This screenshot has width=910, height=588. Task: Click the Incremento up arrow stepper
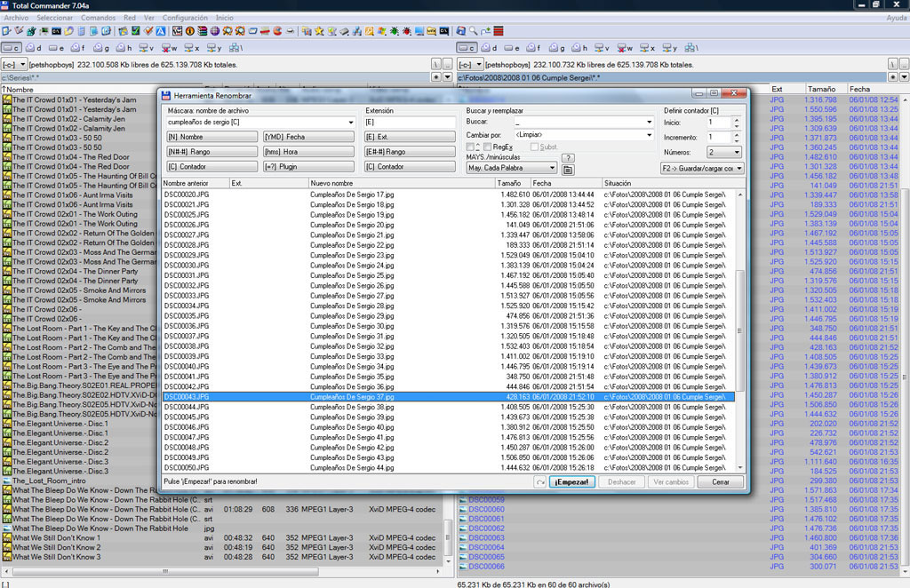point(737,136)
